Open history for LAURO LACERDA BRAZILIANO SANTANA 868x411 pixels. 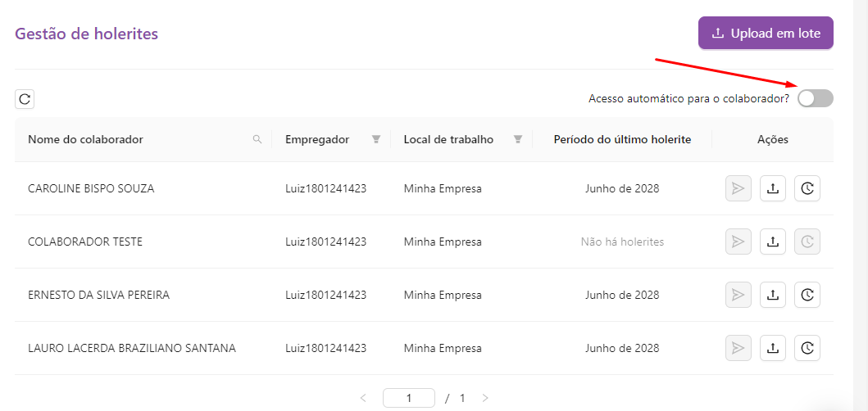[x=807, y=348]
